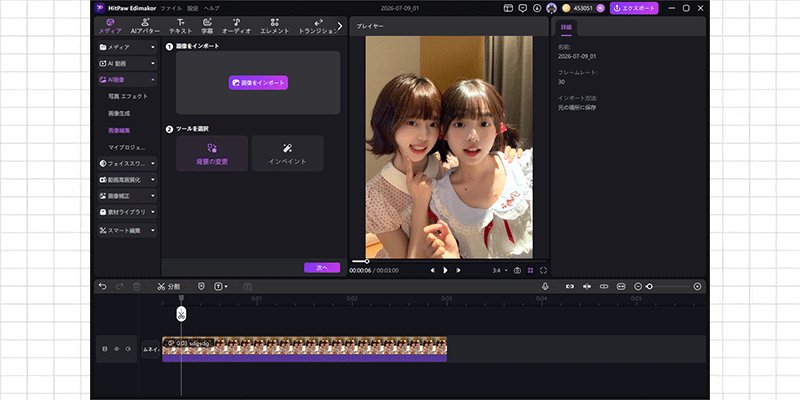Zoom in the timeline with plus icon
800x400 pixels.
tap(697, 287)
